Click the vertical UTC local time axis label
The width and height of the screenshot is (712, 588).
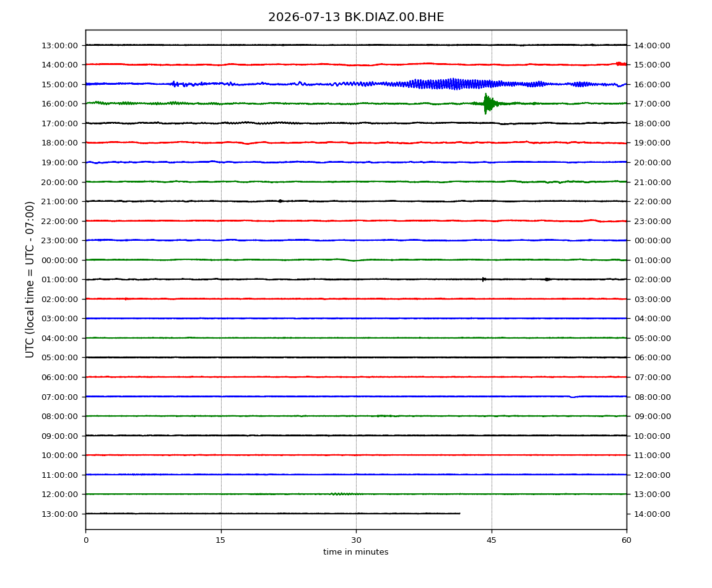[x=30, y=279]
